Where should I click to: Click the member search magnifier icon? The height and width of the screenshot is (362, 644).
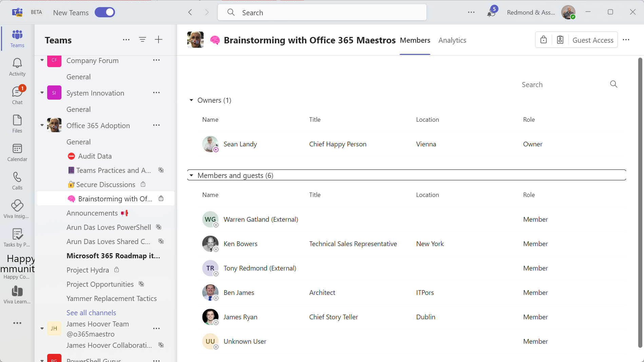[x=613, y=84]
